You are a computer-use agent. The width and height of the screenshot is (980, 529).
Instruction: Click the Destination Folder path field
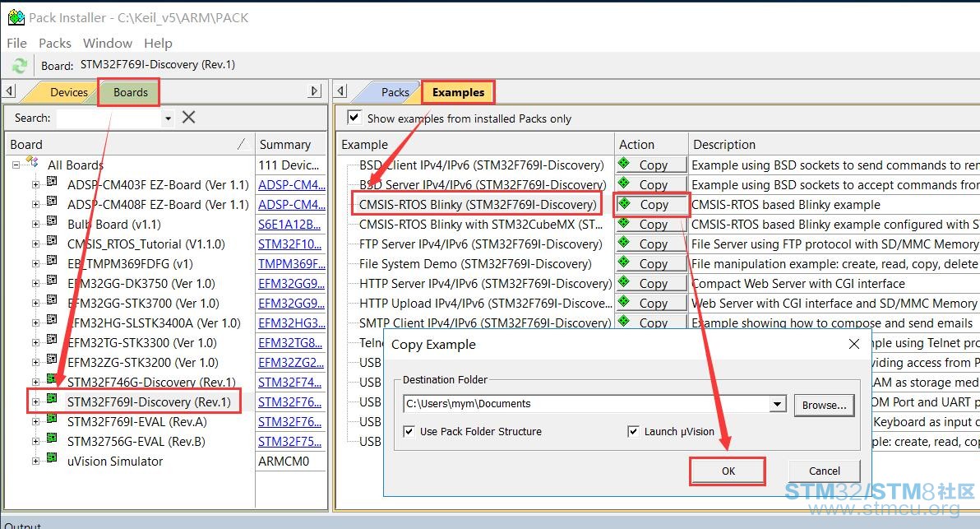587,404
